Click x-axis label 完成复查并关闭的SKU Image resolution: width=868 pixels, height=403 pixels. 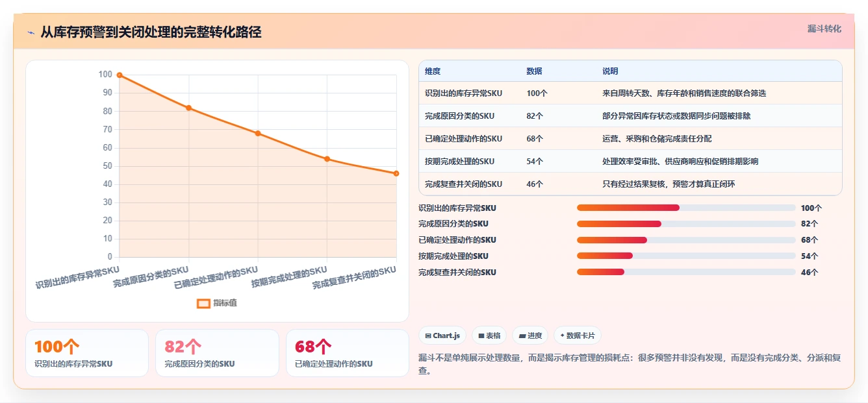(354, 277)
